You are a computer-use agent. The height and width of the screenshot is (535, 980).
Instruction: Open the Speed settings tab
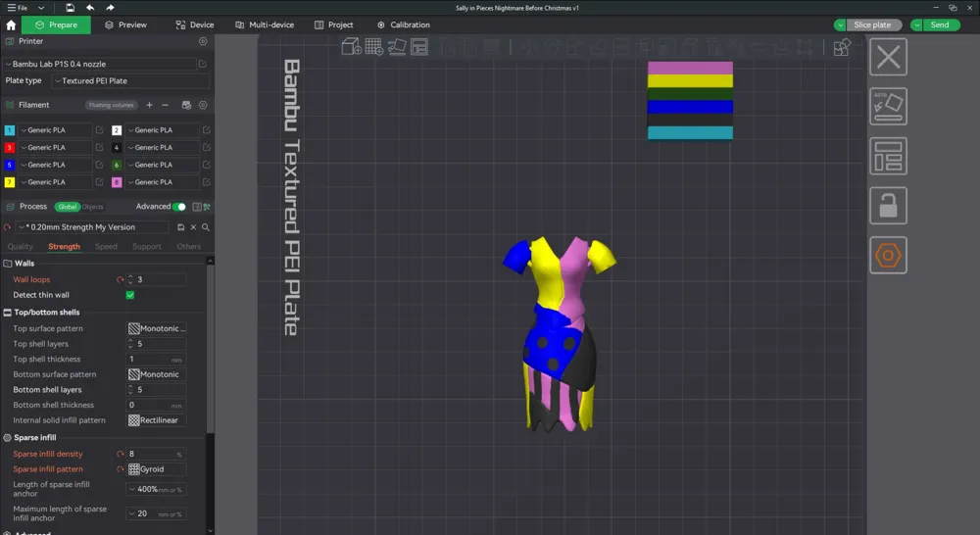106,247
